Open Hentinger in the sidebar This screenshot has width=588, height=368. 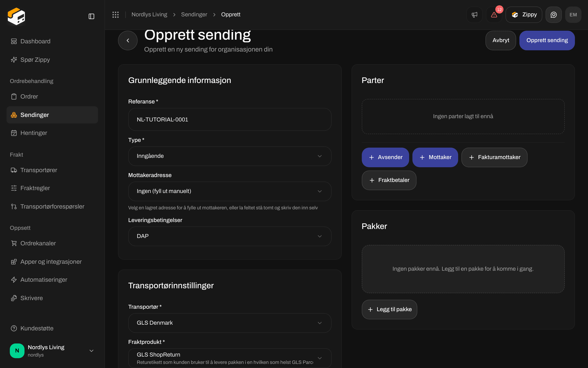click(52, 133)
